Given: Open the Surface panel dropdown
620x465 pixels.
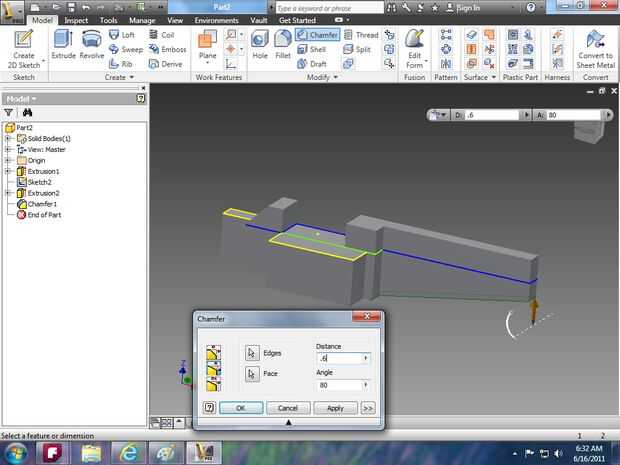Looking at the screenshot, I should click(480, 77).
